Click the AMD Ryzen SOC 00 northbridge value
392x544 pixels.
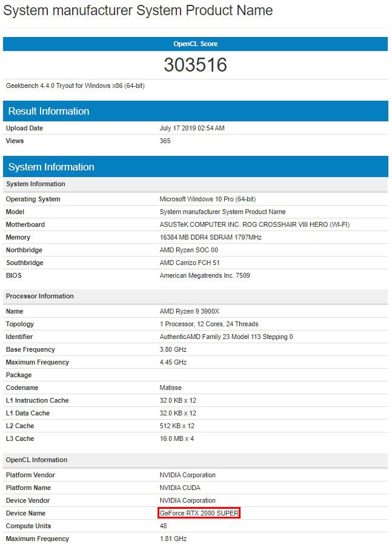pos(188,250)
